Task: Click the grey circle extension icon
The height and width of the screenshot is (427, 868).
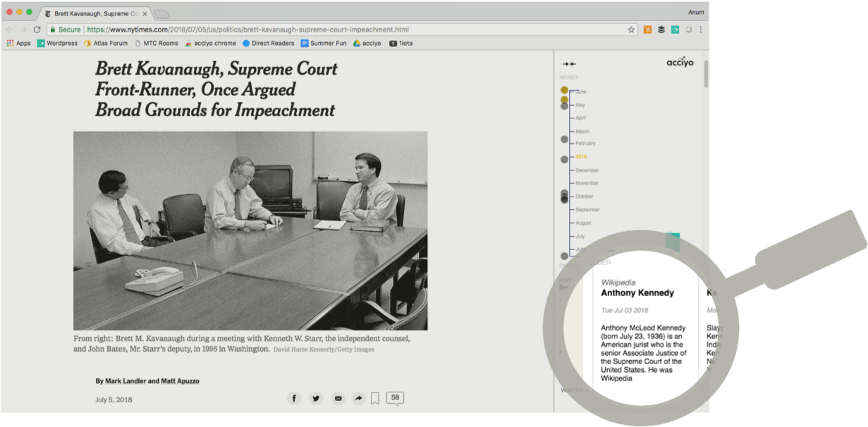Action: pyautogui.click(x=688, y=30)
